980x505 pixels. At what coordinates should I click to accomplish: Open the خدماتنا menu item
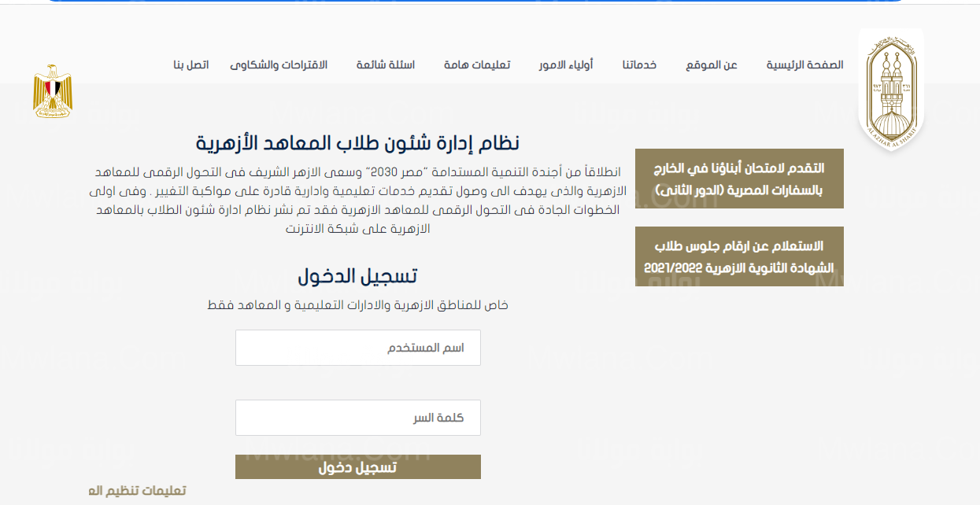pyautogui.click(x=639, y=65)
